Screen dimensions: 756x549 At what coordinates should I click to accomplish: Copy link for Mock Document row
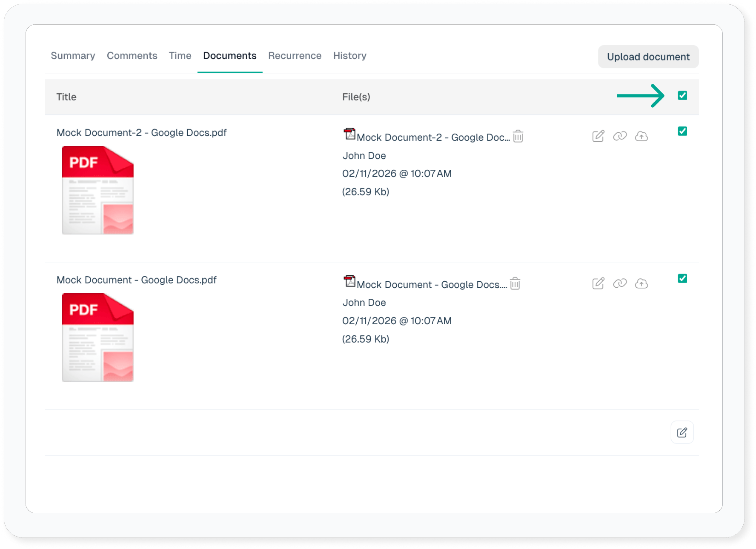[x=620, y=283]
